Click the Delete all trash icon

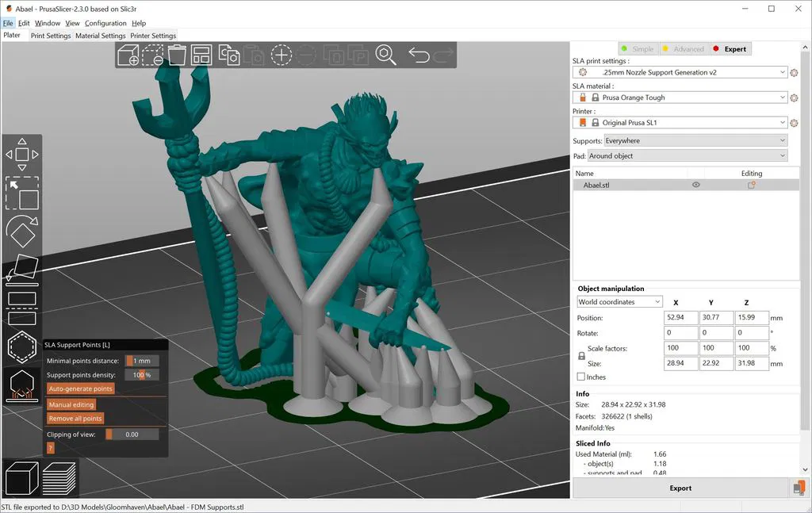(177, 55)
